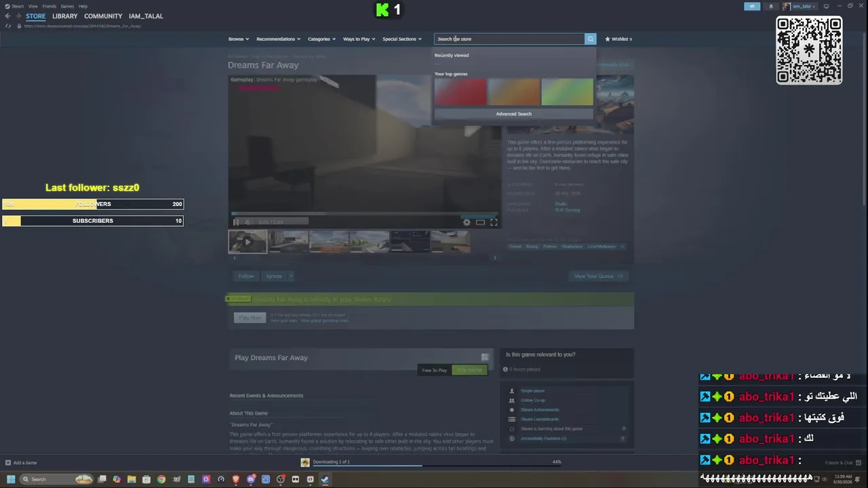Launch Google Chrome from taskbar
Image resolution: width=868 pixels, height=488 pixels.
[x=161, y=479]
